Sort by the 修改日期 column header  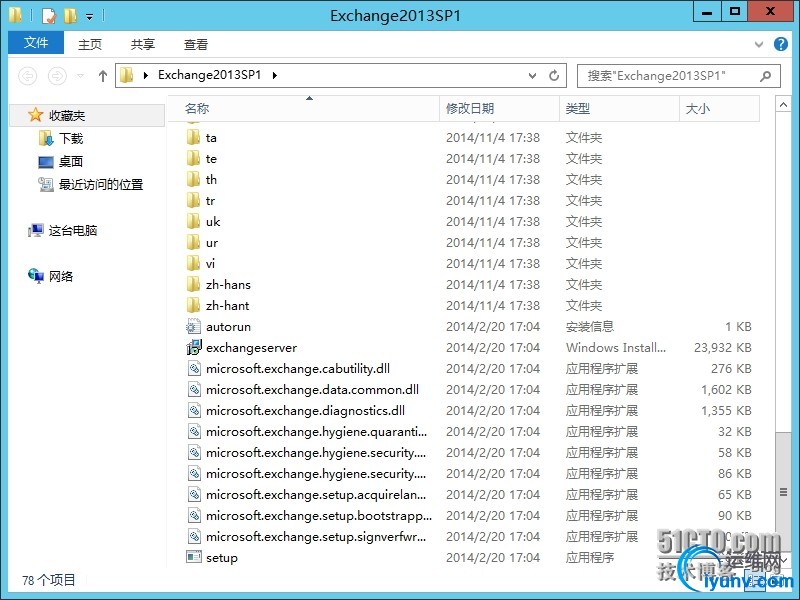click(499, 108)
